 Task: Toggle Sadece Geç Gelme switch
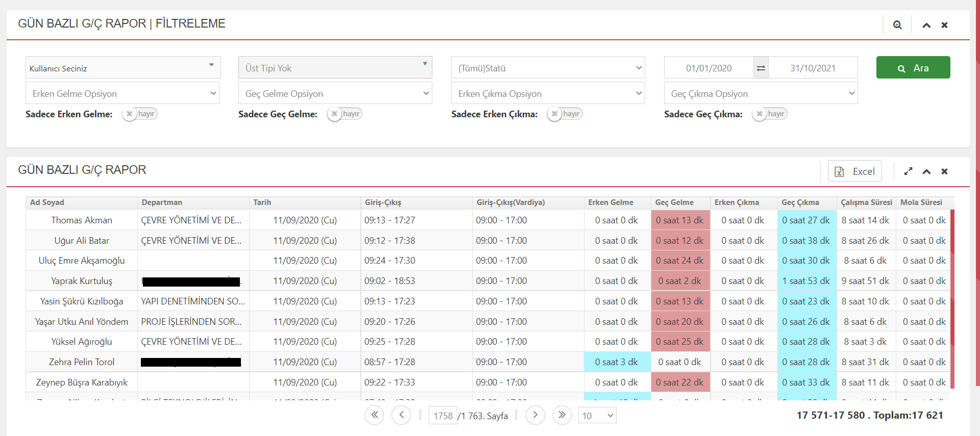[345, 114]
